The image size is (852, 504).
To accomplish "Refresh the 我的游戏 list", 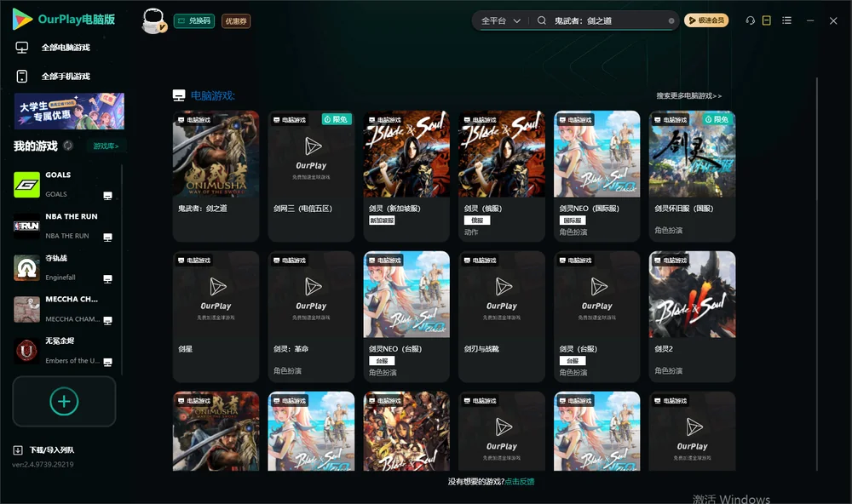I will click(x=68, y=146).
